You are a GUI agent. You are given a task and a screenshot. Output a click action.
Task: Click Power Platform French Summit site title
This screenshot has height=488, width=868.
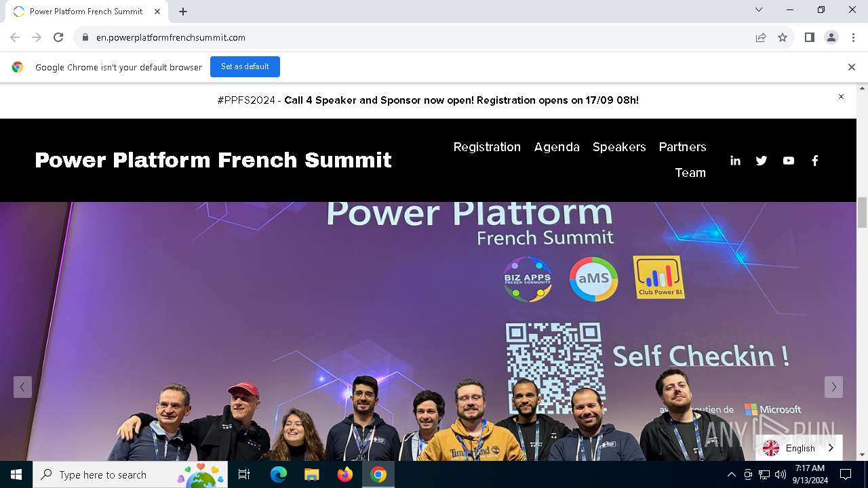point(213,160)
